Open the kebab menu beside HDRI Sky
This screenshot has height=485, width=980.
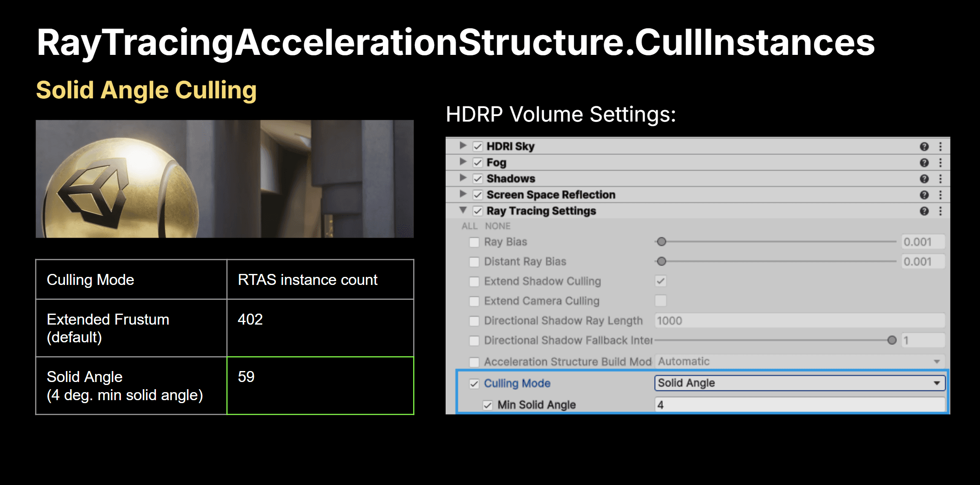[941, 146]
